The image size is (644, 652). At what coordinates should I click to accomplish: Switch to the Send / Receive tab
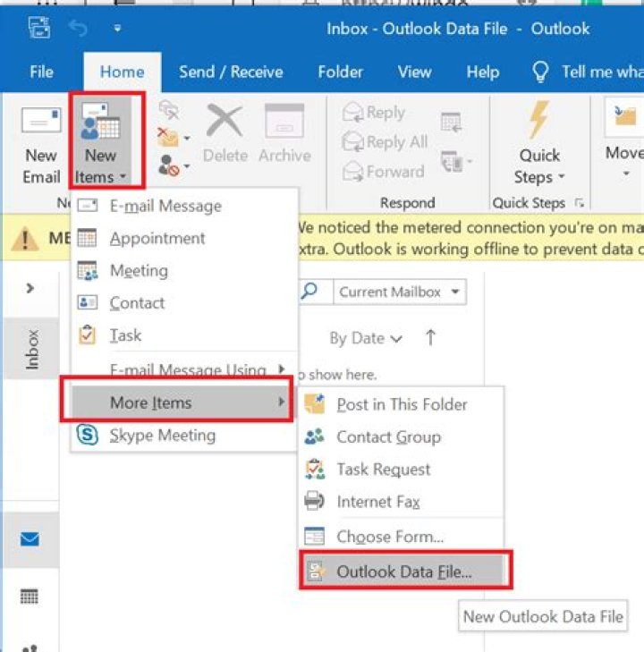click(231, 72)
